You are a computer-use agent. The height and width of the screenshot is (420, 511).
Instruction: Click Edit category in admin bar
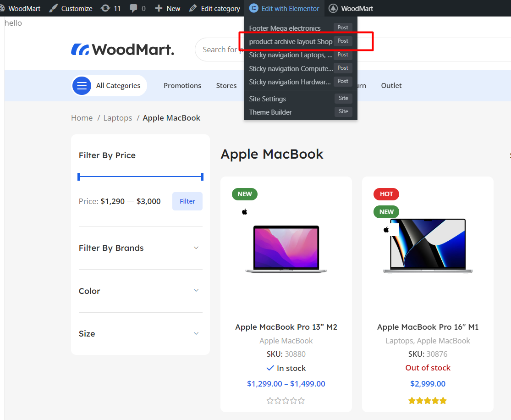click(x=215, y=8)
